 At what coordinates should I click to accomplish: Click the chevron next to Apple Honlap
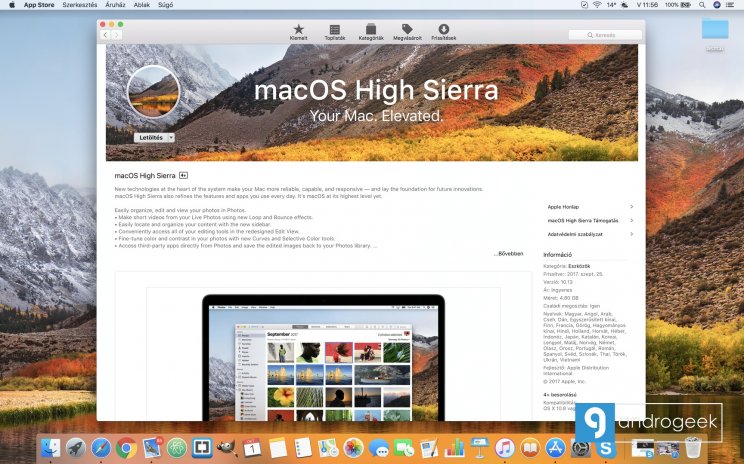click(x=632, y=207)
